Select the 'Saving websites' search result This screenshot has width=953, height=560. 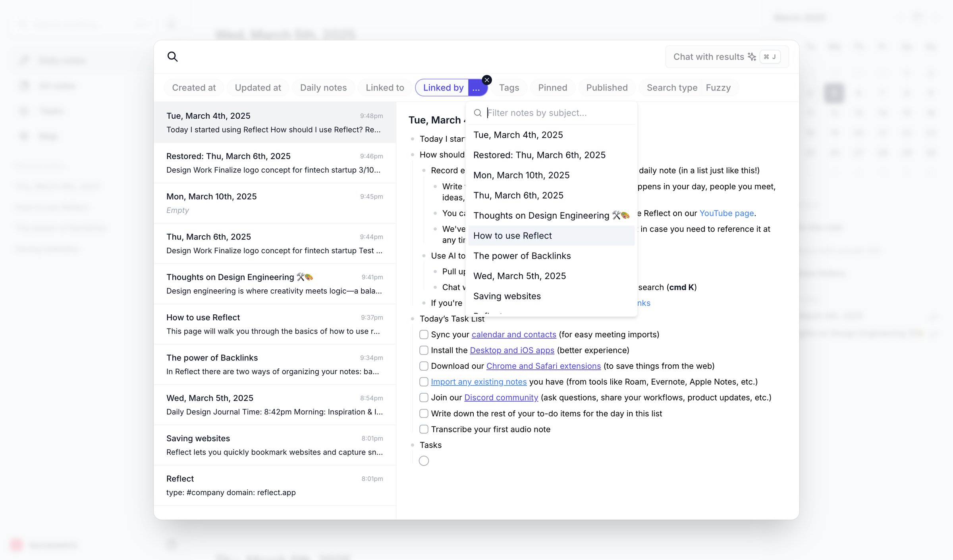pyautogui.click(x=275, y=445)
